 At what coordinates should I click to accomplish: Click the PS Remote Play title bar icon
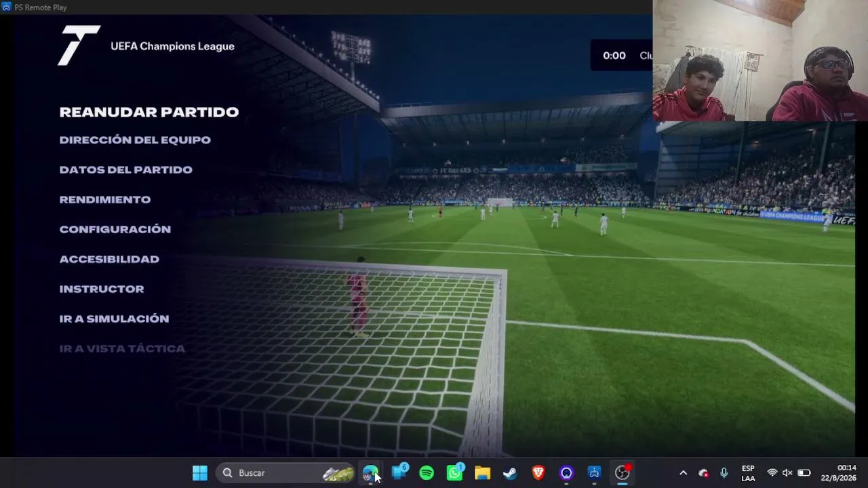[x=6, y=7]
